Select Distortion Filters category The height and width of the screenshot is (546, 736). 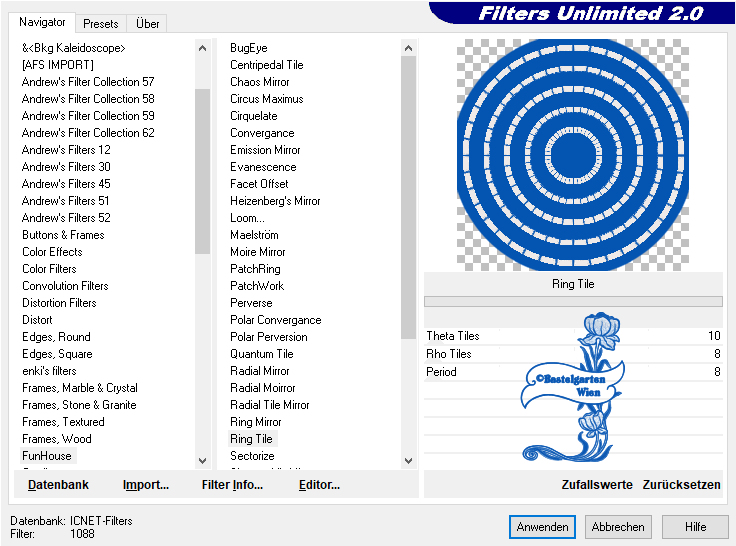coord(59,302)
